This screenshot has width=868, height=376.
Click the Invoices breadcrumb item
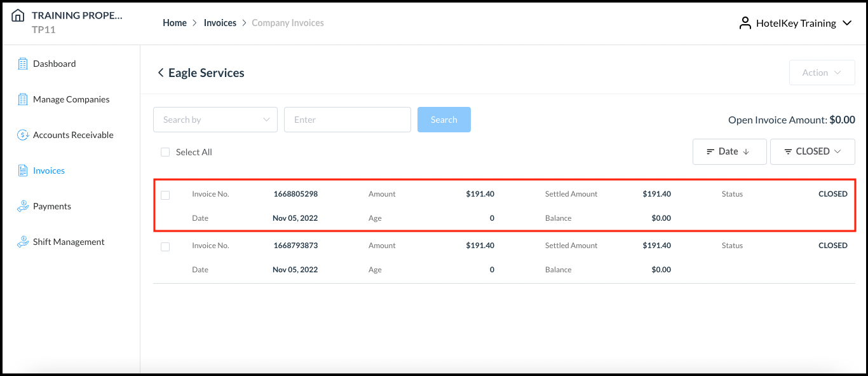click(220, 22)
